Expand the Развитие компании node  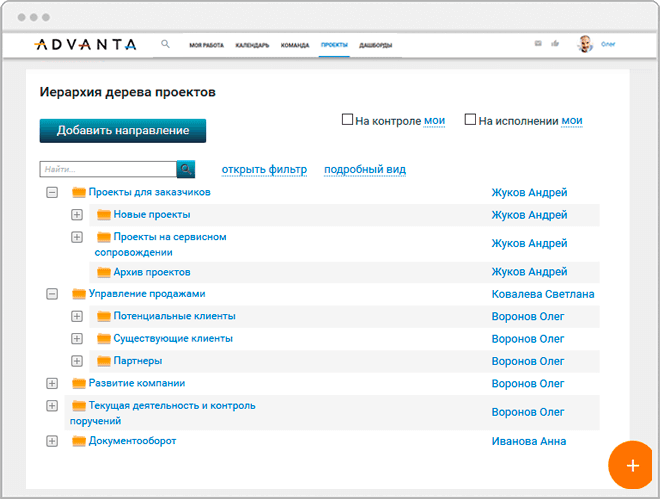[52, 383]
